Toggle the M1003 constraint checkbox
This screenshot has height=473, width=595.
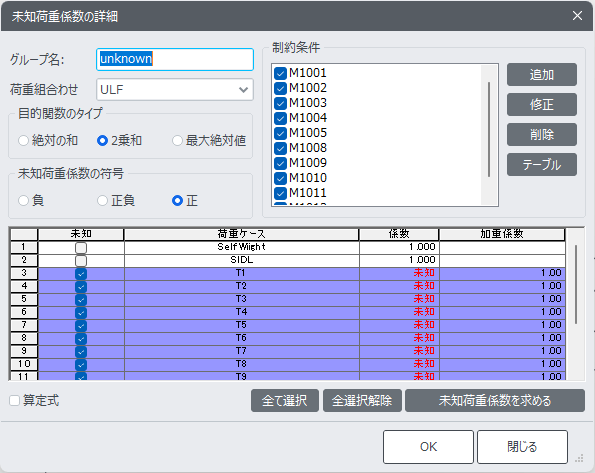click(x=280, y=103)
